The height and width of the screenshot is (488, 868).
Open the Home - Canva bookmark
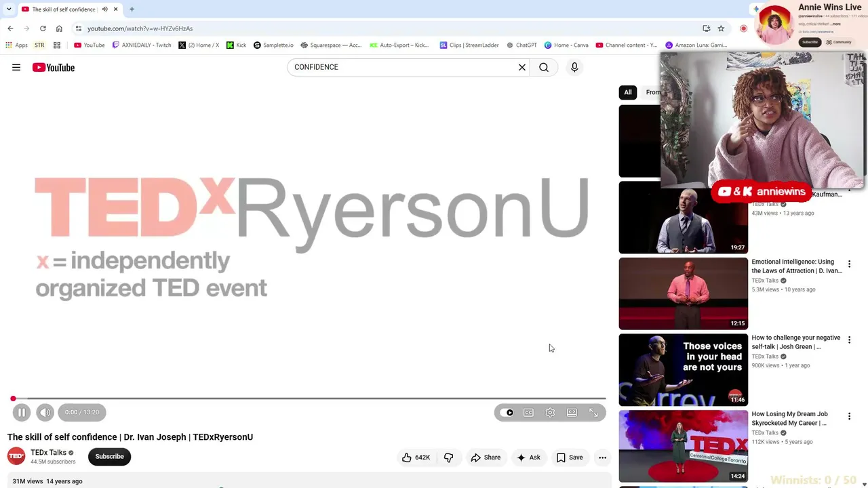(566, 45)
